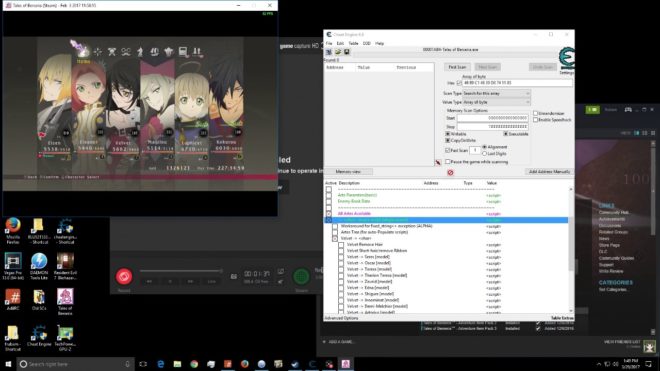Toggle the Fast Scan checkbox

click(448, 150)
